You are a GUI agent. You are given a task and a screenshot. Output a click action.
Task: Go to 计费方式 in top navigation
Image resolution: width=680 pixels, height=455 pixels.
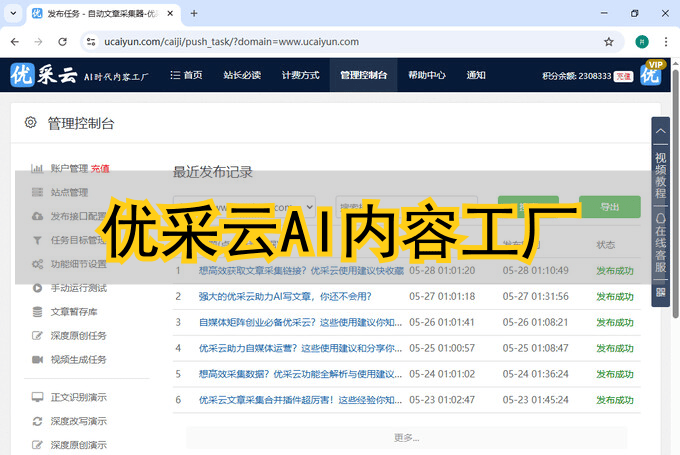300,75
